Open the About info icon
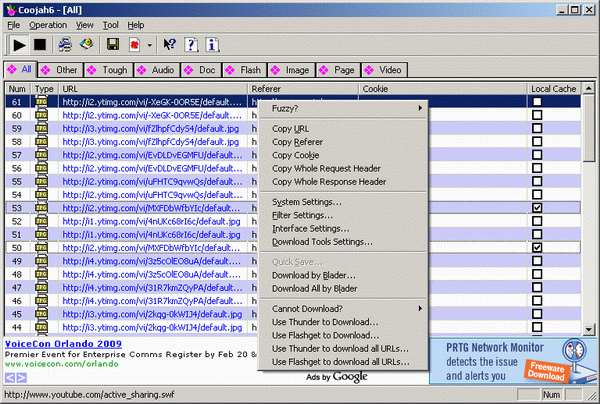600x404 pixels. pyautogui.click(x=212, y=45)
